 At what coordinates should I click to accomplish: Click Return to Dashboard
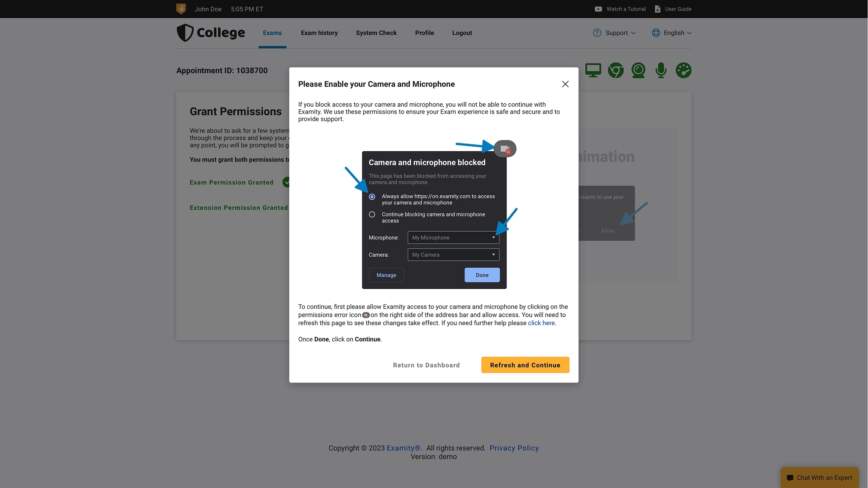pos(426,365)
